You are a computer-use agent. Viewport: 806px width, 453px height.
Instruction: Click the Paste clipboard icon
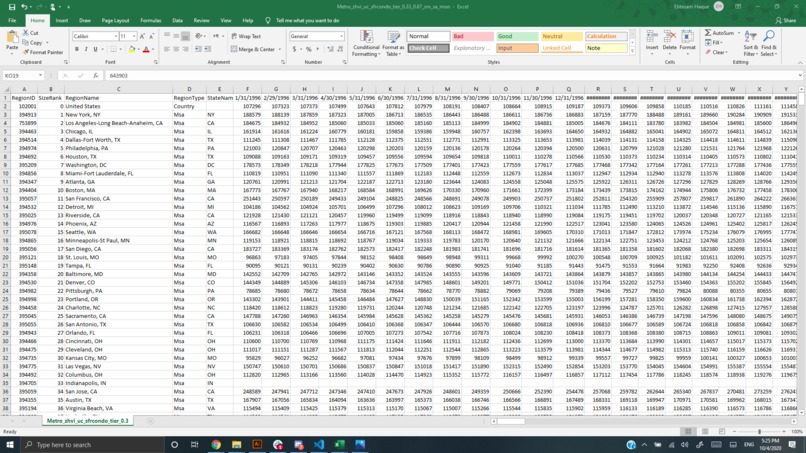(12, 38)
